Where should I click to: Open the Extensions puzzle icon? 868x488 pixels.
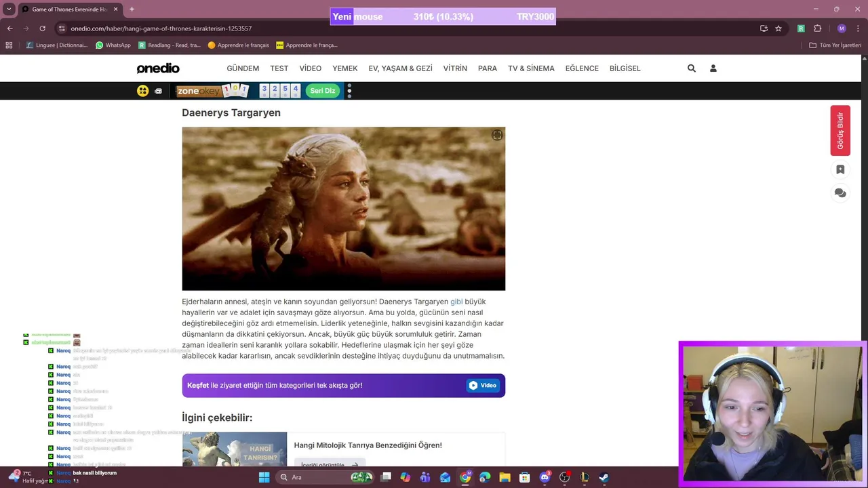pyautogui.click(x=817, y=28)
